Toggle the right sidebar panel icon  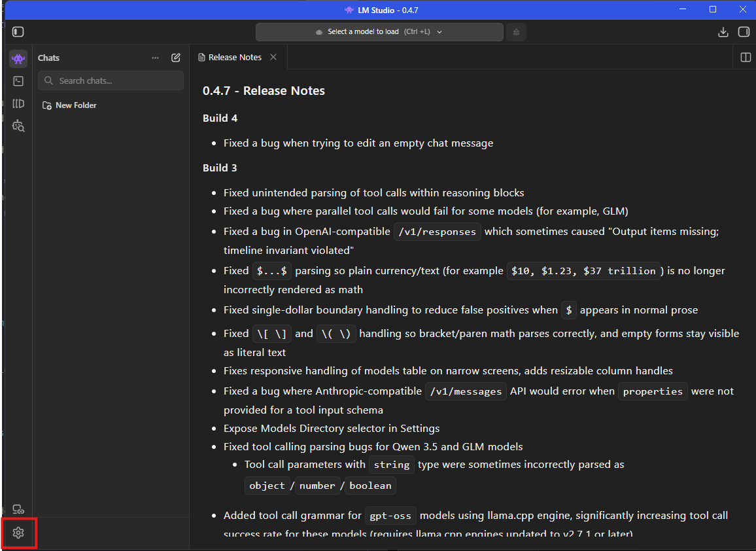click(744, 32)
